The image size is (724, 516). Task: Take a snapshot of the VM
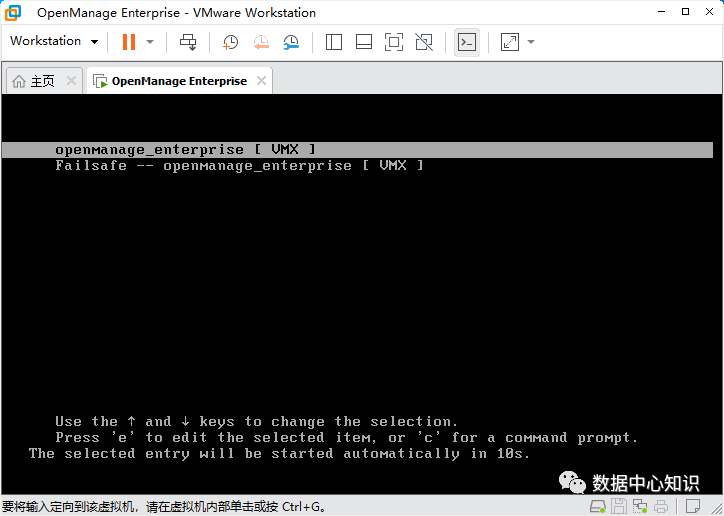tap(230, 42)
